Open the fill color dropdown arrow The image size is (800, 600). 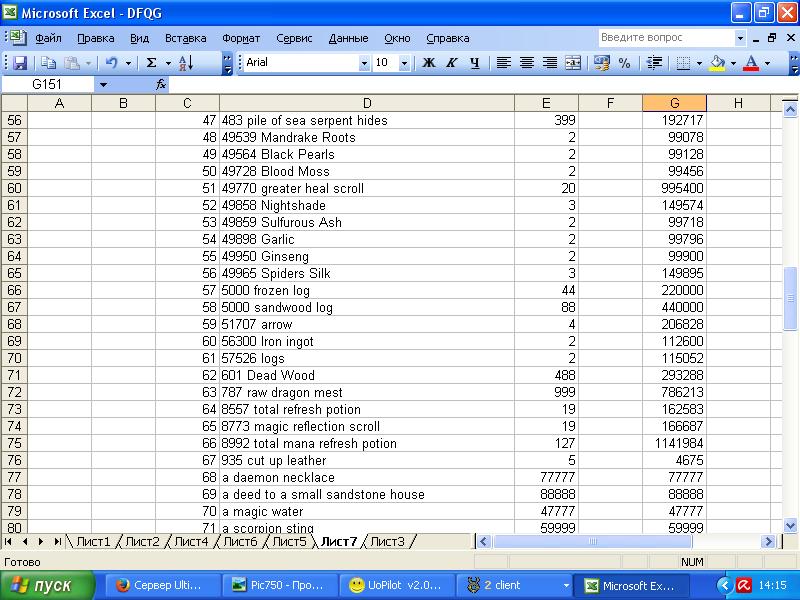tap(733, 63)
